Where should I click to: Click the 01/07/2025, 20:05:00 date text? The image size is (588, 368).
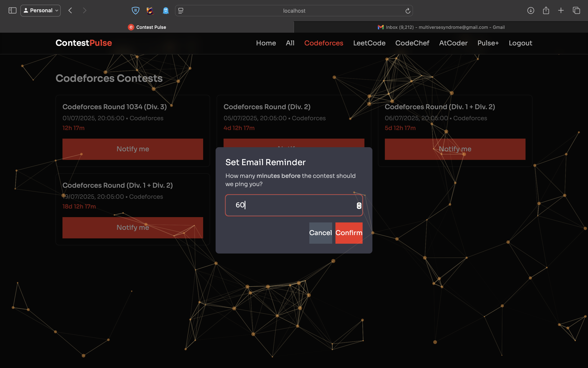[93, 118]
